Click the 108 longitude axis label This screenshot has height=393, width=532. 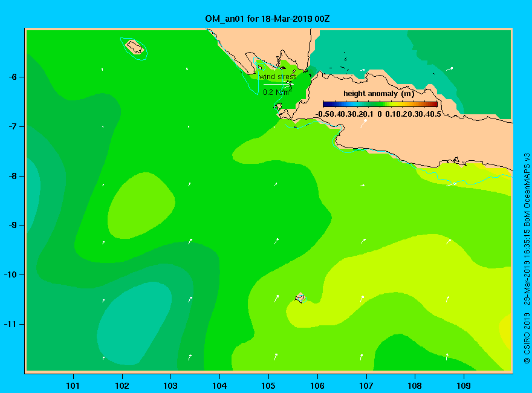pos(415,386)
